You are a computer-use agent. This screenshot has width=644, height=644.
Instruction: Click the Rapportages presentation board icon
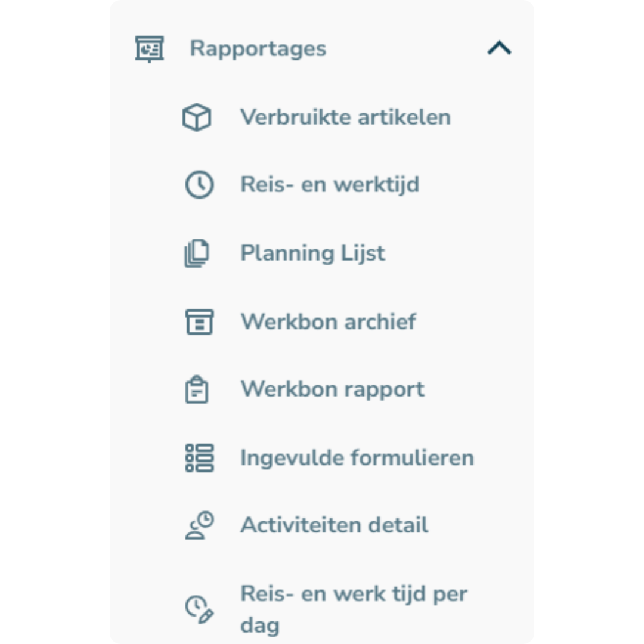[x=150, y=49]
